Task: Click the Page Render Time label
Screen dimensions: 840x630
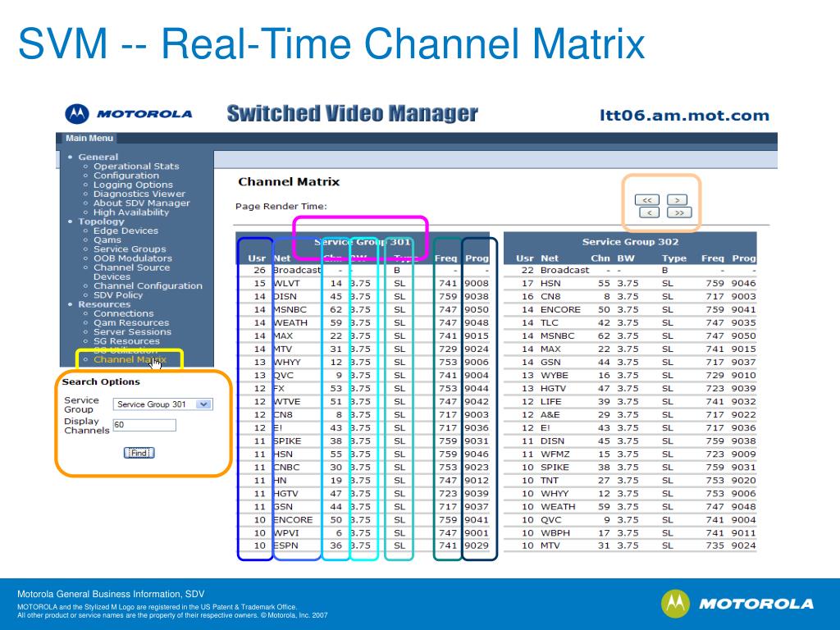Action: coord(281,206)
